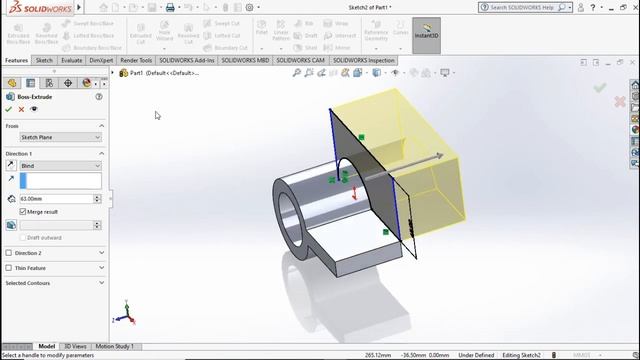This screenshot has height=360, width=640.
Task: Open Motion Study 1 tab
Action: [115, 346]
